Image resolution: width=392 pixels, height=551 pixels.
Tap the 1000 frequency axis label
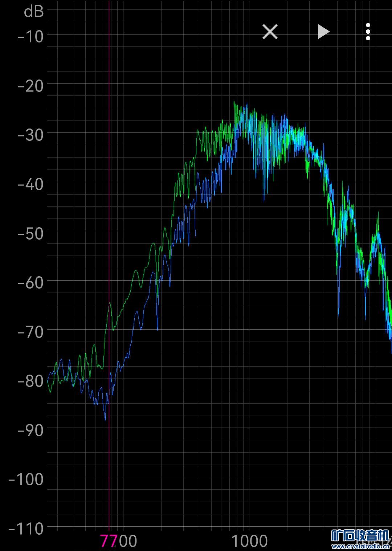click(x=249, y=541)
